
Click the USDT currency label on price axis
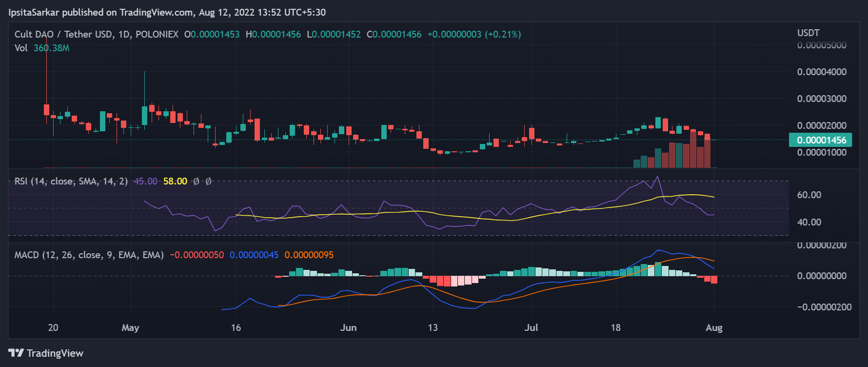[809, 33]
